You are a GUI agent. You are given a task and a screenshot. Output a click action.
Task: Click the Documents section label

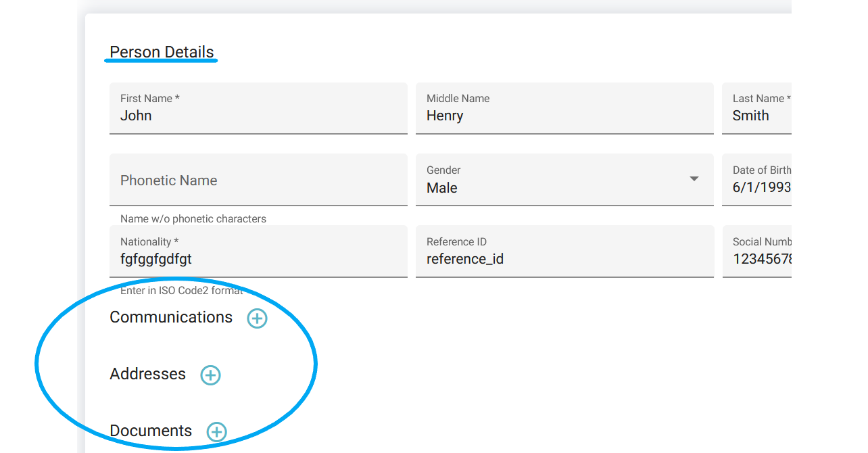tap(151, 431)
